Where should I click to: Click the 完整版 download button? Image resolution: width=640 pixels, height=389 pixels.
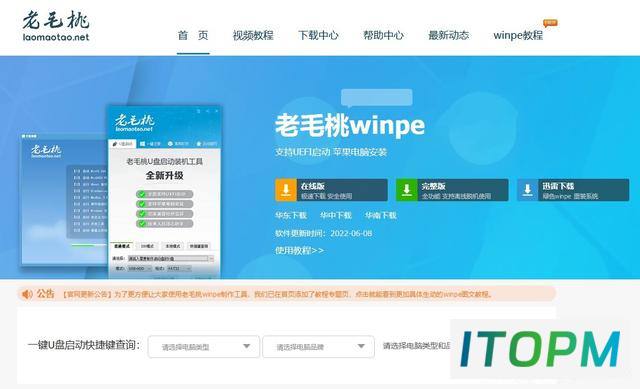click(452, 190)
